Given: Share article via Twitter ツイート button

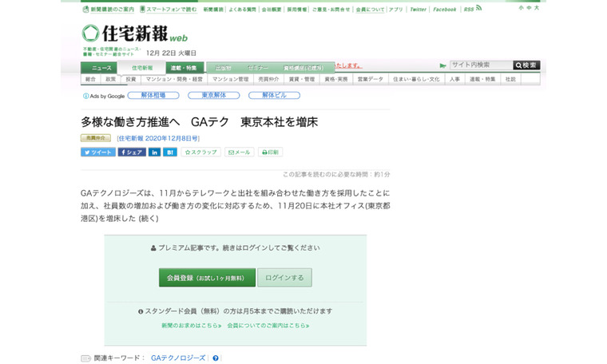Looking at the screenshot, I should click(98, 152).
